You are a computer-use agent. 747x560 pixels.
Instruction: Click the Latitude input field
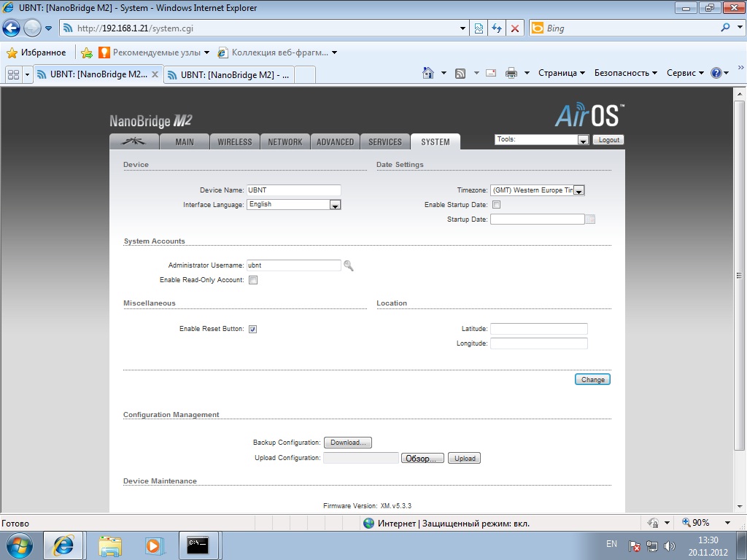[539, 329]
